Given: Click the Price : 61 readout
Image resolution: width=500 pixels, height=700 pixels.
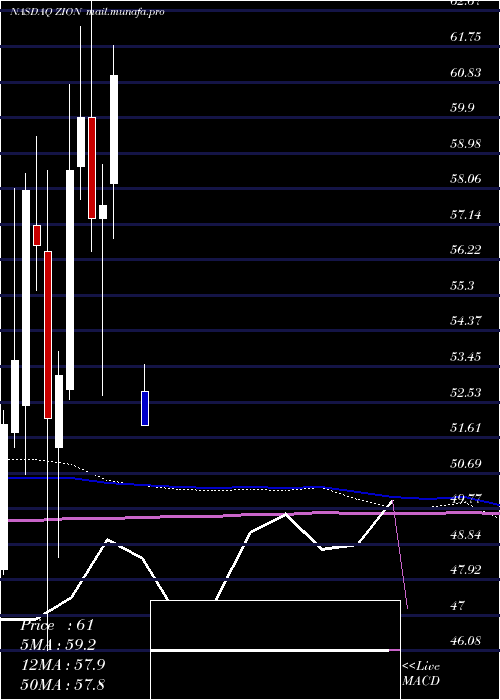Looking at the screenshot, I should click(x=57, y=625).
